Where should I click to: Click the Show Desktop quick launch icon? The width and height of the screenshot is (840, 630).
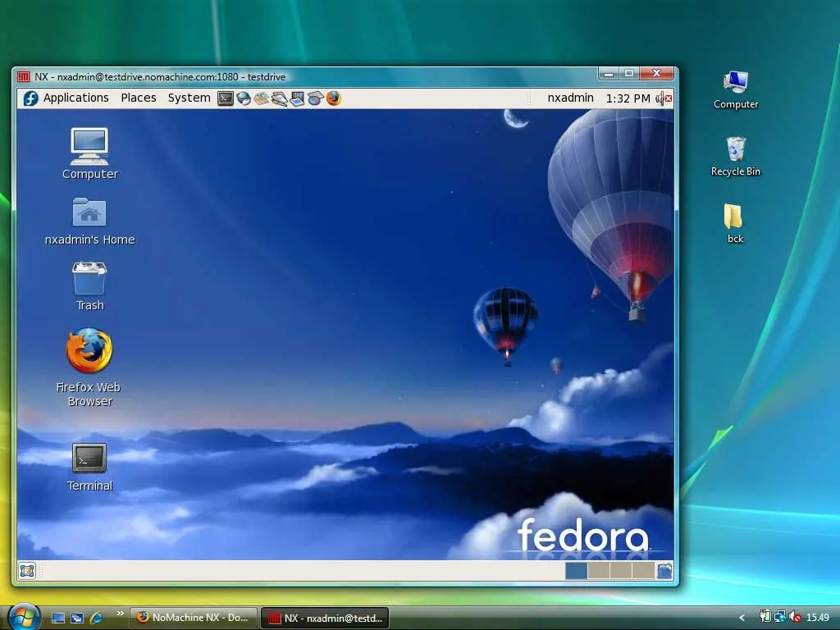click(x=58, y=618)
